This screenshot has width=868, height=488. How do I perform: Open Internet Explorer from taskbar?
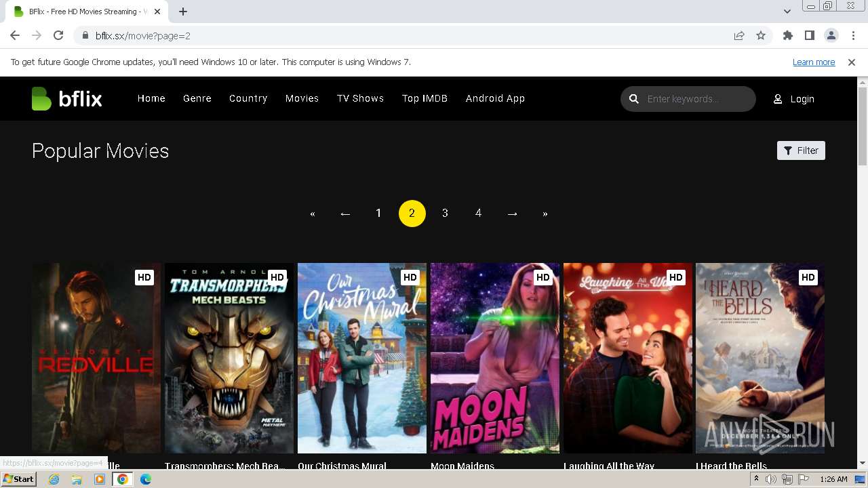click(x=54, y=479)
